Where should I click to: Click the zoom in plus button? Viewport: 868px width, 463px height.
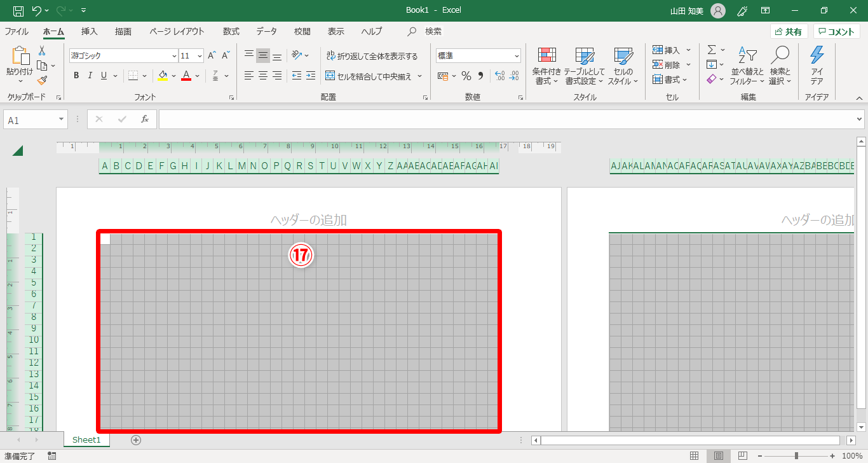pos(832,456)
